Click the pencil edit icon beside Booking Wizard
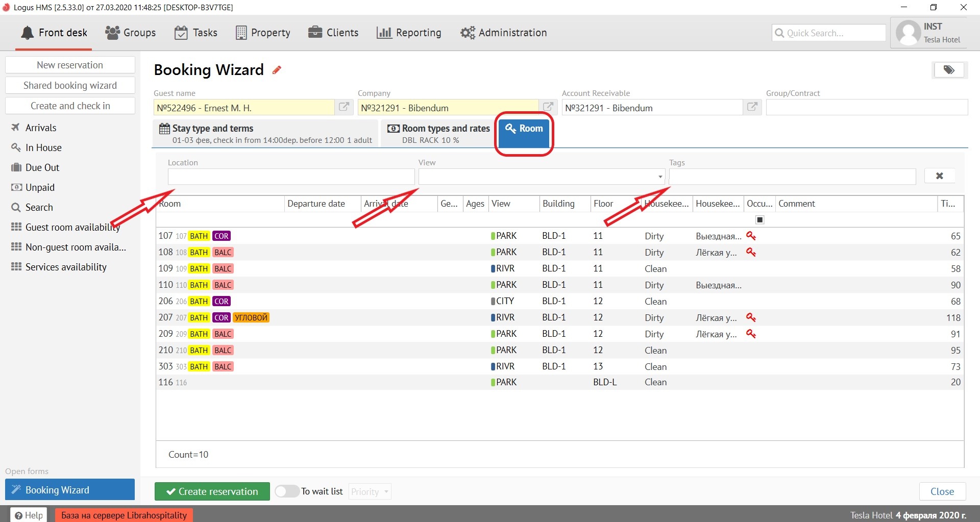980x522 pixels. [277, 70]
